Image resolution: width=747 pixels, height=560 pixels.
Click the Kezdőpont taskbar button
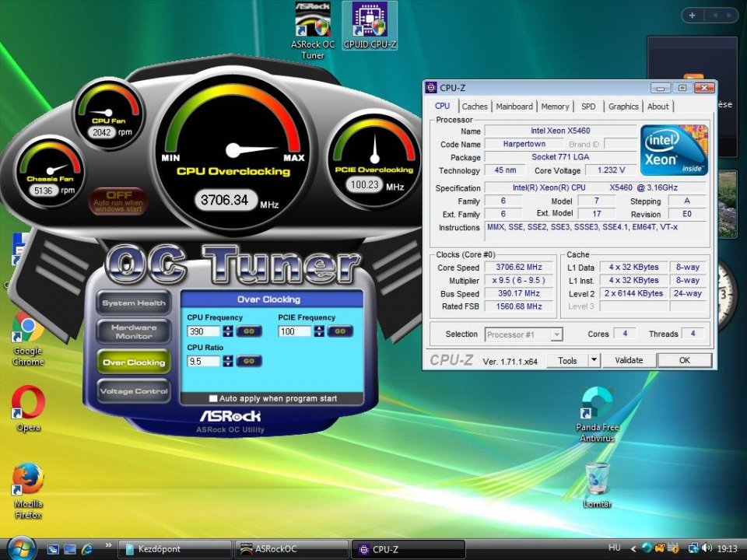pyautogui.click(x=174, y=549)
